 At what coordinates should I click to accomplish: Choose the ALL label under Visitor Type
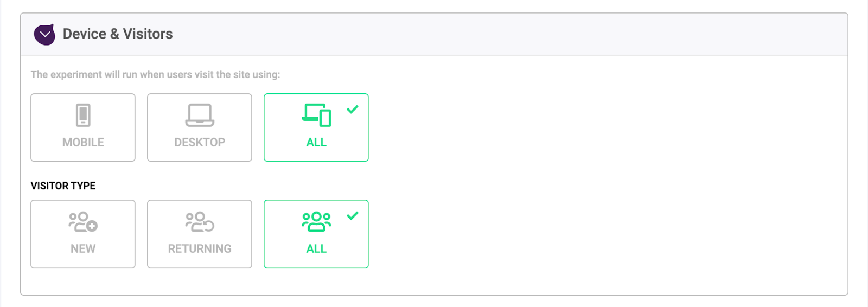pos(316,249)
